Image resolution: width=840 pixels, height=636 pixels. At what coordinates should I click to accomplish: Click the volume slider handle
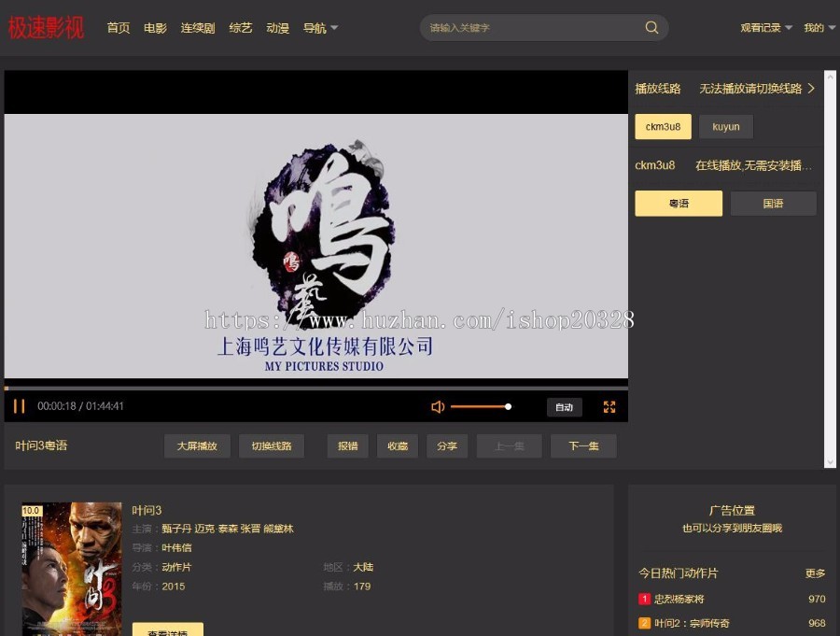coord(508,407)
